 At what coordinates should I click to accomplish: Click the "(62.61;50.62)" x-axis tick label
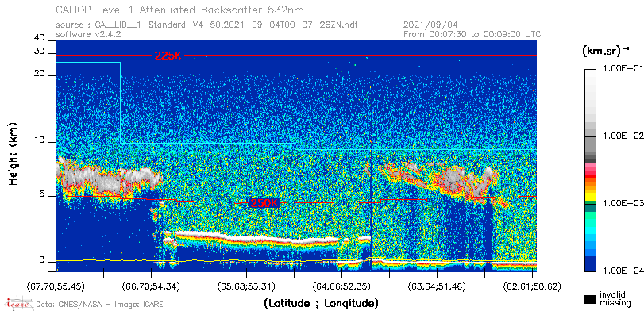[x=532, y=286]
